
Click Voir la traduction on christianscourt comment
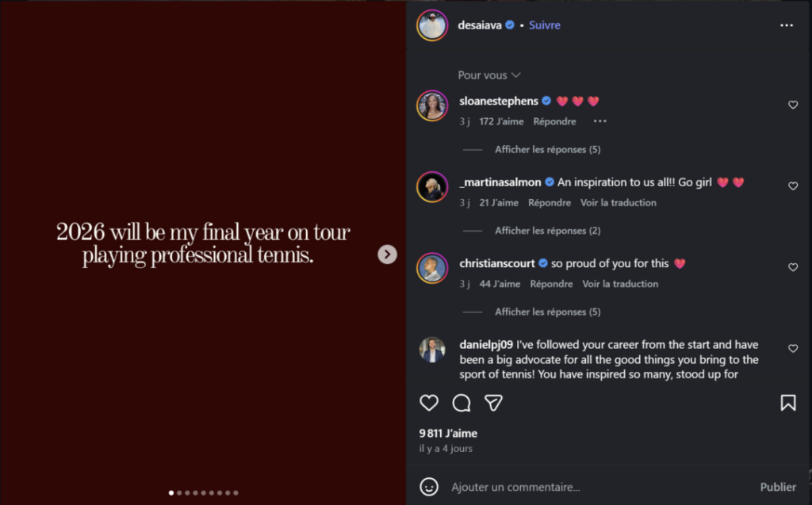(x=620, y=284)
